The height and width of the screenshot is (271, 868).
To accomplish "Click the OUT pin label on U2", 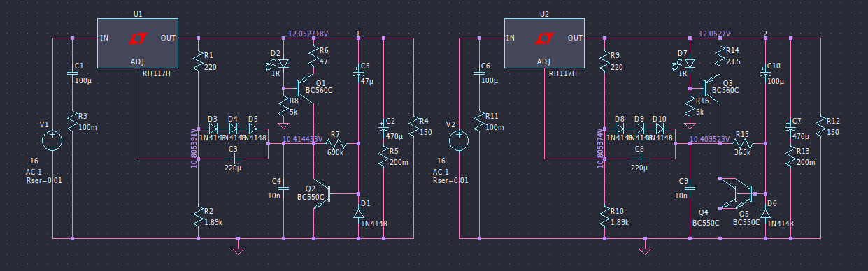I will pyautogui.click(x=575, y=38).
